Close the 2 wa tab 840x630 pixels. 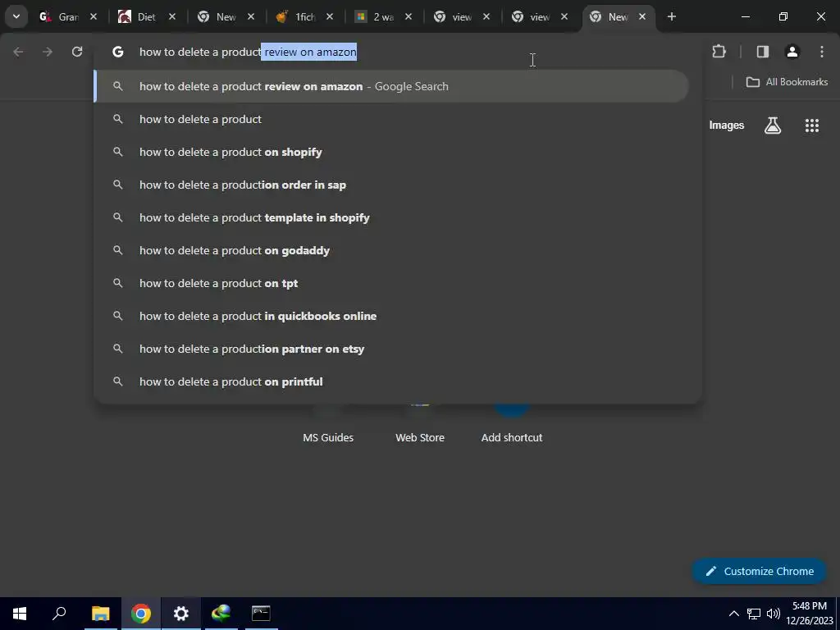(x=409, y=16)
